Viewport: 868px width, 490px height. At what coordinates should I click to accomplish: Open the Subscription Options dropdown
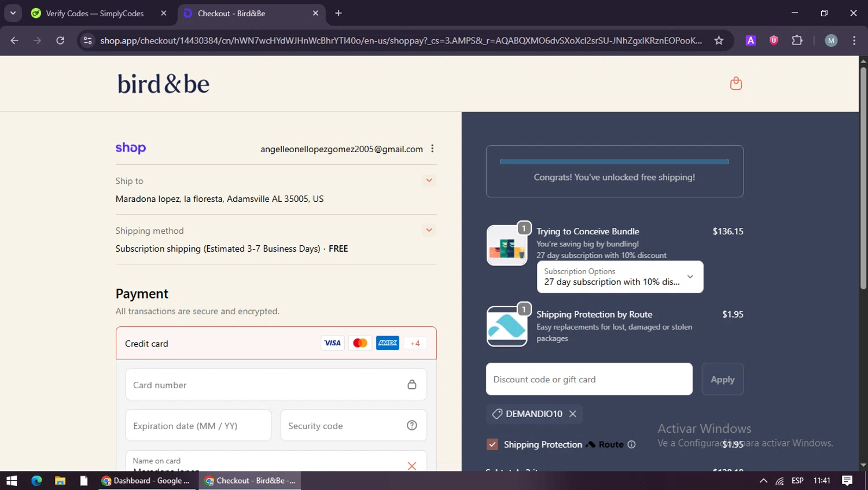pos(620,277)
